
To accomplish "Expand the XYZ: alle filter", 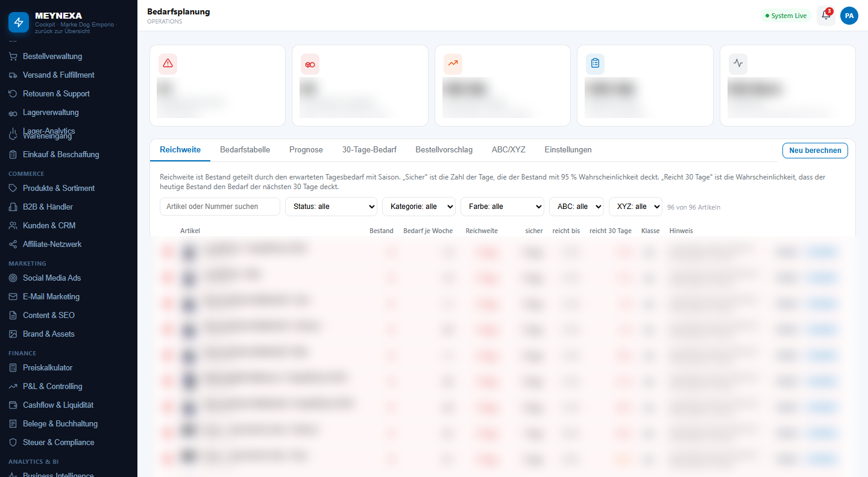I will (x=635, y=207).
